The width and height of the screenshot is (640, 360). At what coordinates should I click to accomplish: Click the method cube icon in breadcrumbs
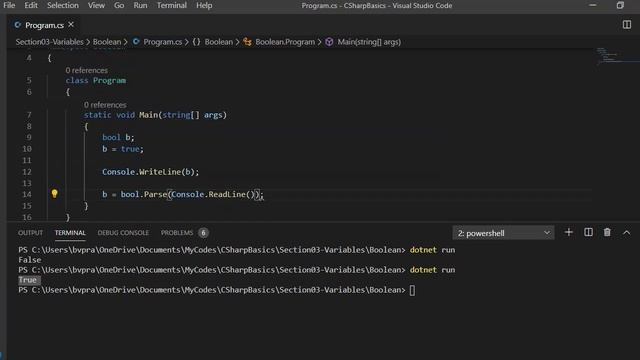[329, 42]
